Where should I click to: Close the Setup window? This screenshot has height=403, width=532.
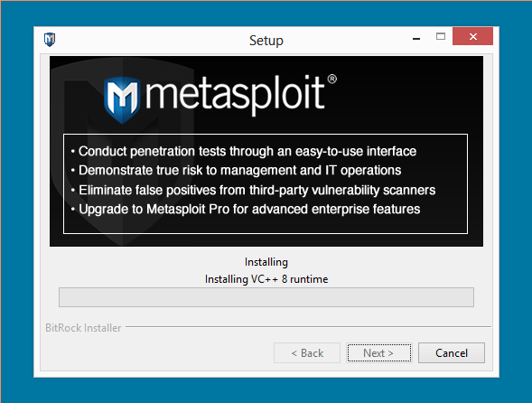point(472,36)
